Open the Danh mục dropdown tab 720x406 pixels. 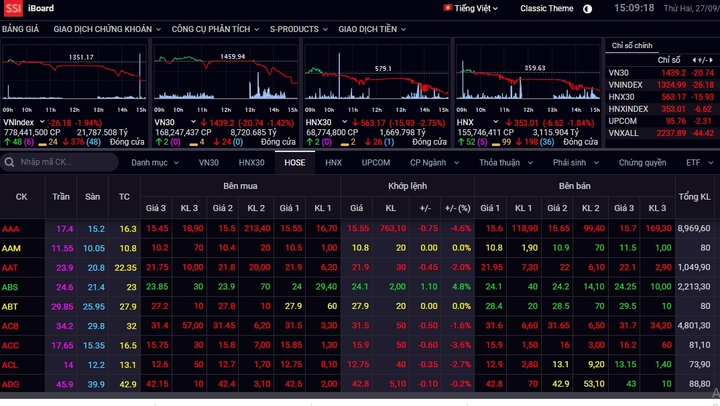point(153,161)
